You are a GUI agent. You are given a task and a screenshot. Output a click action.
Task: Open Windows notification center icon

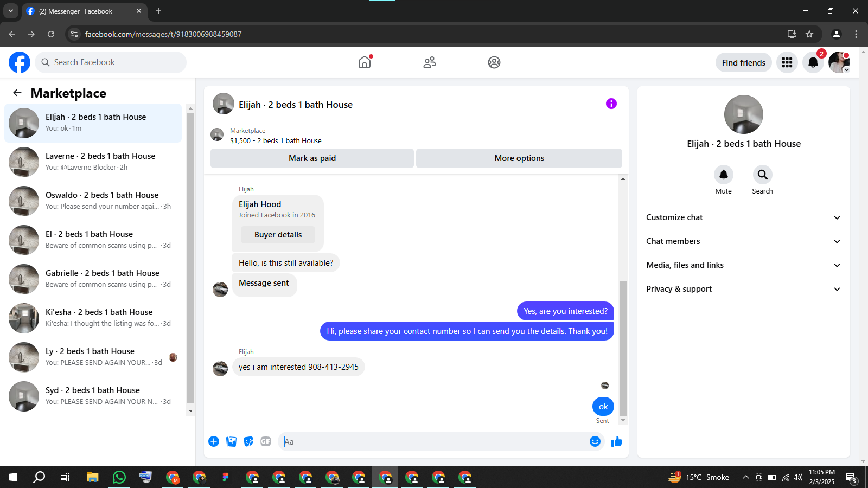851,477
